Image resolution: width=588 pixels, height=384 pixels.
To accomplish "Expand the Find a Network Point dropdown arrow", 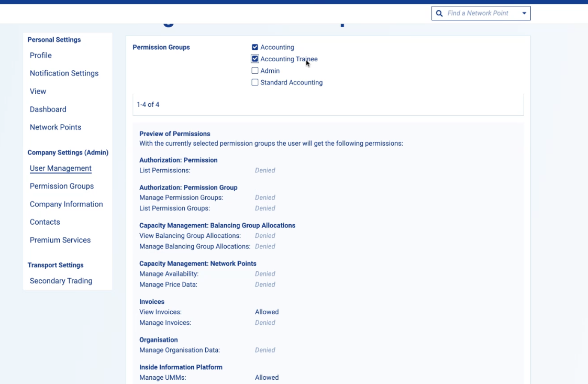I will (524, 13).
